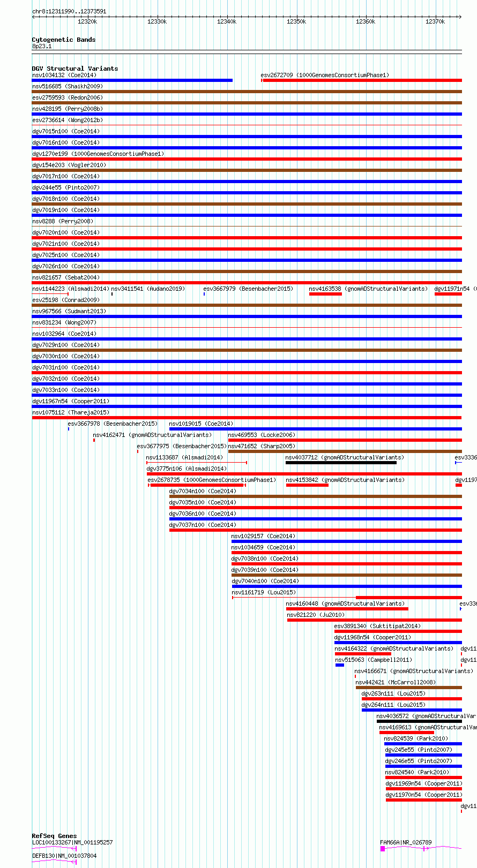Click the 12340k ruler position label

coord(227,21)
